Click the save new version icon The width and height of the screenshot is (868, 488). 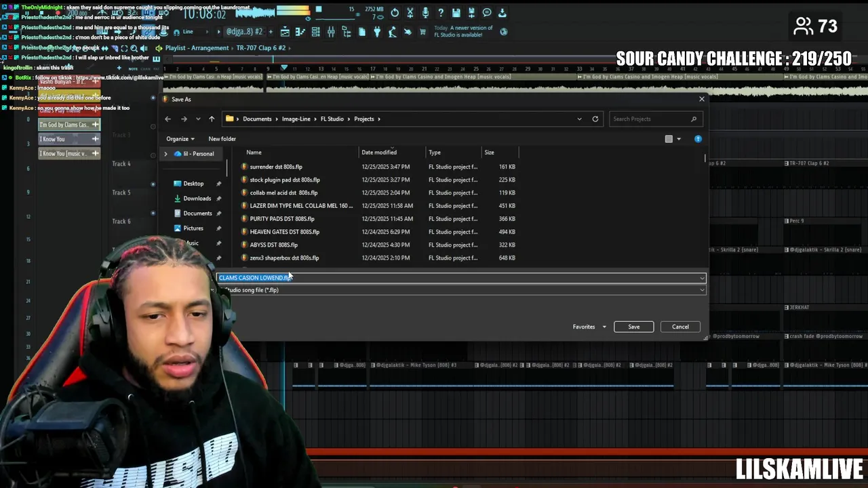pyautogui.click(x=471, y=13)
